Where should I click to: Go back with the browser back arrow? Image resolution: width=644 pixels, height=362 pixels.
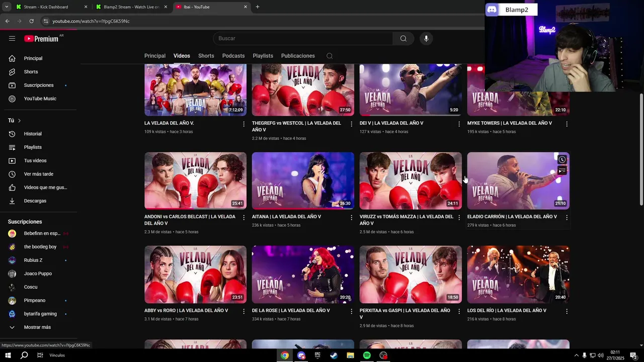pos(7,21)
